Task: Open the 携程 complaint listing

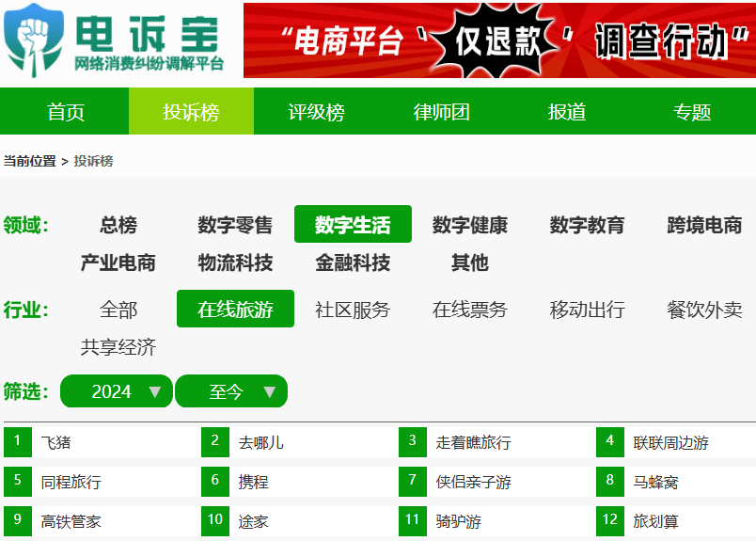Action: point(253,482)
